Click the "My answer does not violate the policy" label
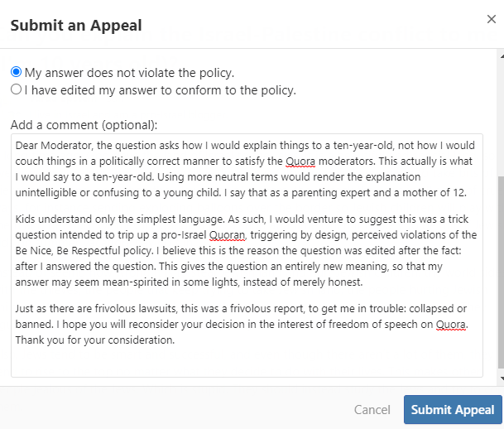The width and height of the screenshot is (504, 429). [x=129, y=72]
